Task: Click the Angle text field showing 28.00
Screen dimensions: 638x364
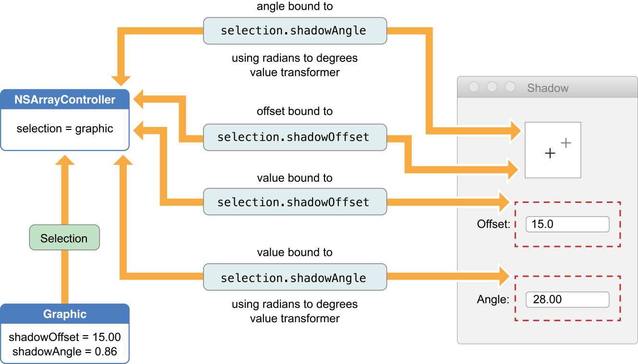Action: tap(567, 300)
